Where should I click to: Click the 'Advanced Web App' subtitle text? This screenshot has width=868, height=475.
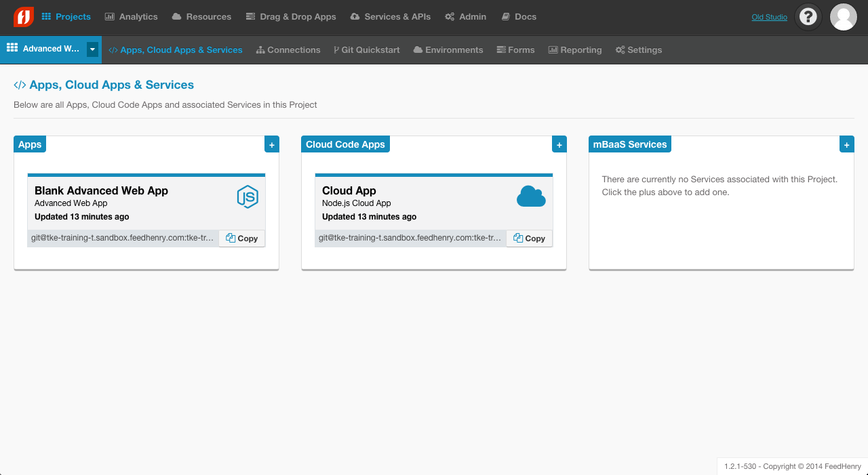tap(71, 203)
